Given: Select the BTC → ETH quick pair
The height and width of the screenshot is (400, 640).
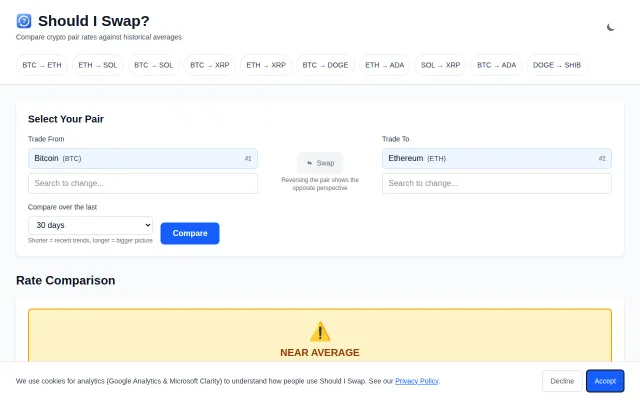Looking at the screenshot, I should click(x=42, y=65).
